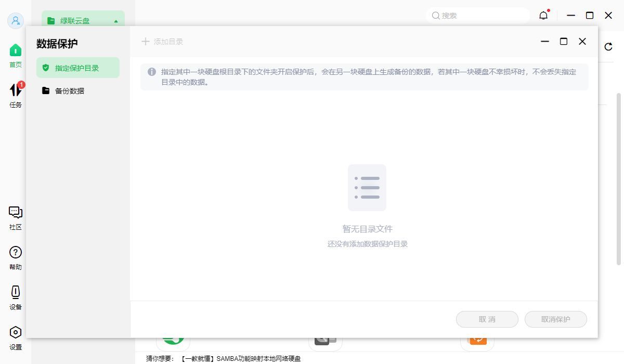Click the refresh icon on the right
Viewport: 624px width, 364px height.
point(607,47)
